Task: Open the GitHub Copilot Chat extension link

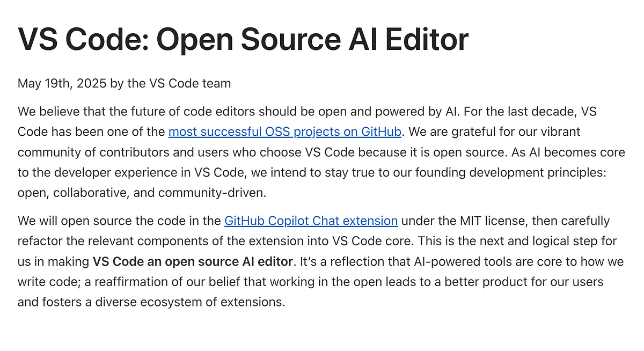Action: pos(311,221)
